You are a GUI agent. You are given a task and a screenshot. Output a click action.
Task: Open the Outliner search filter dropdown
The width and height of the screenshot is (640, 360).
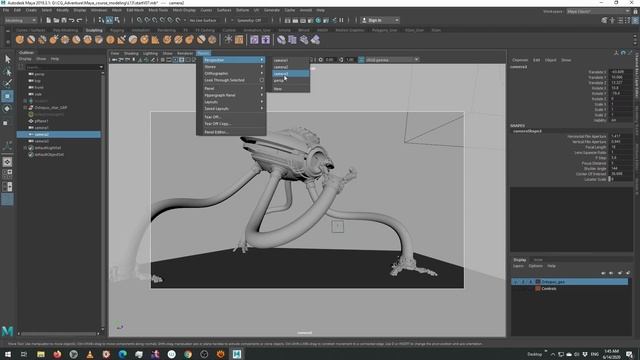[101, 67]
